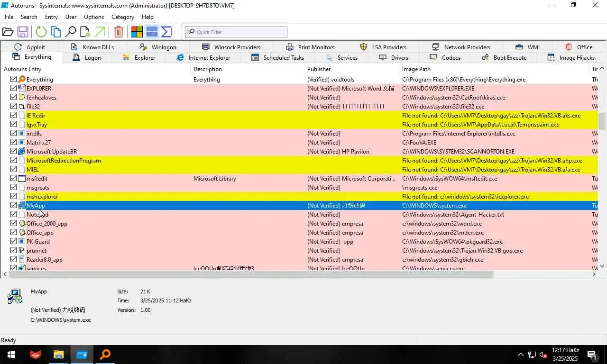Click the Open file toolbar icon
The height and width of the screenshot is (364, 607).
[x=8, y=32]
